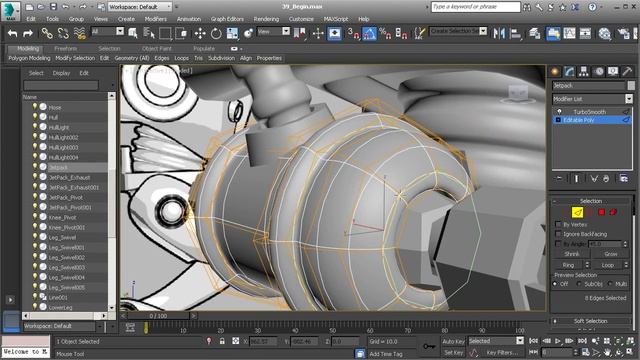Toggle the Percent Snap icon
Image resolution: width=640 pixels, height=360 pixels.
(385, 33)
